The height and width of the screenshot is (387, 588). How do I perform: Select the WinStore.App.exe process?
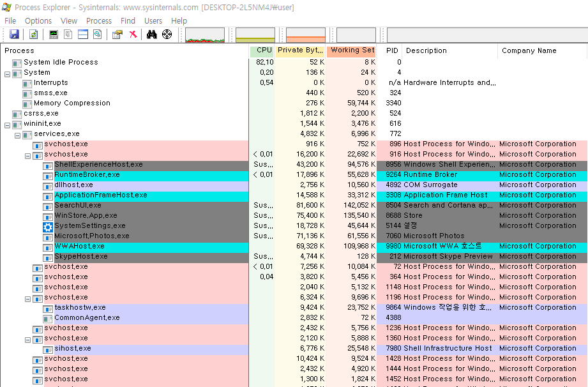[86, 216]
